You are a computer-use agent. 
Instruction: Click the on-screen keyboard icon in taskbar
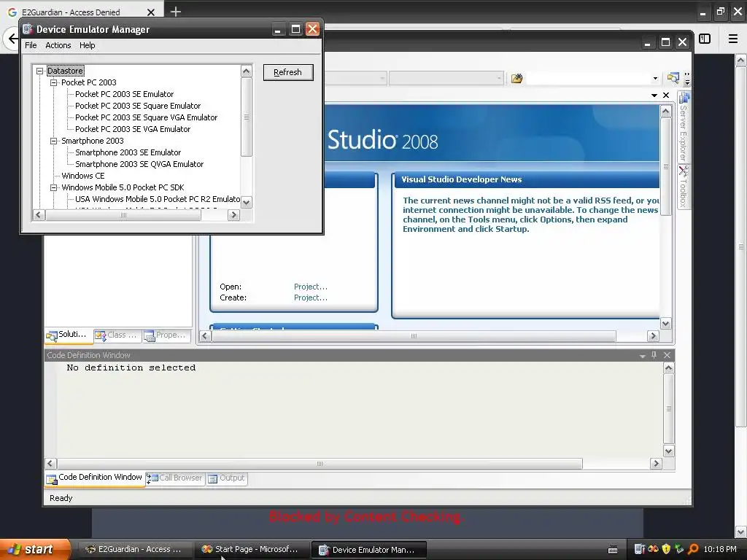click(x=613, y=550)
